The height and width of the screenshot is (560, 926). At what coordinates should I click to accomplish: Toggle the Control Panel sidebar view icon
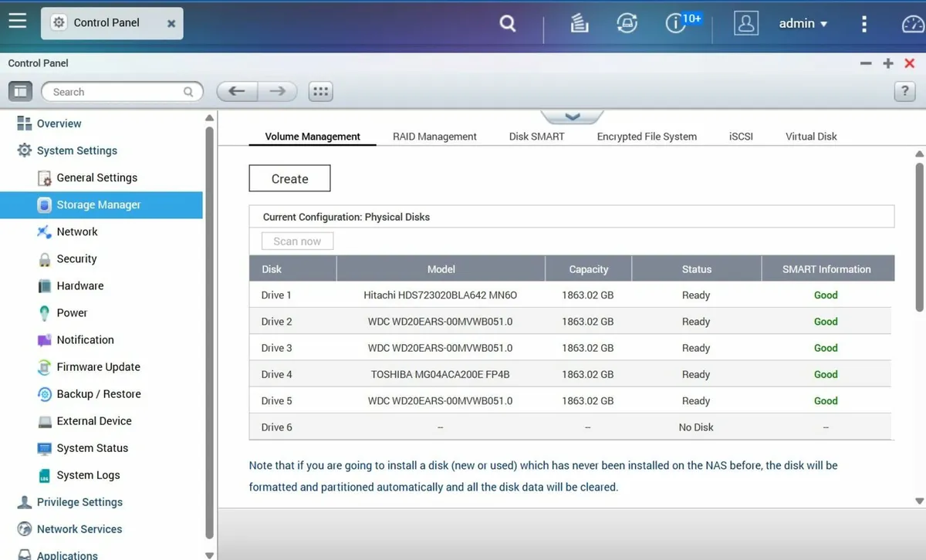point(20,92)
